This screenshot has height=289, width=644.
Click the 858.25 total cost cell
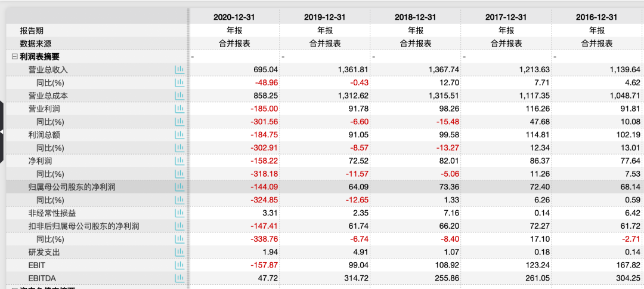click(266, 96)
